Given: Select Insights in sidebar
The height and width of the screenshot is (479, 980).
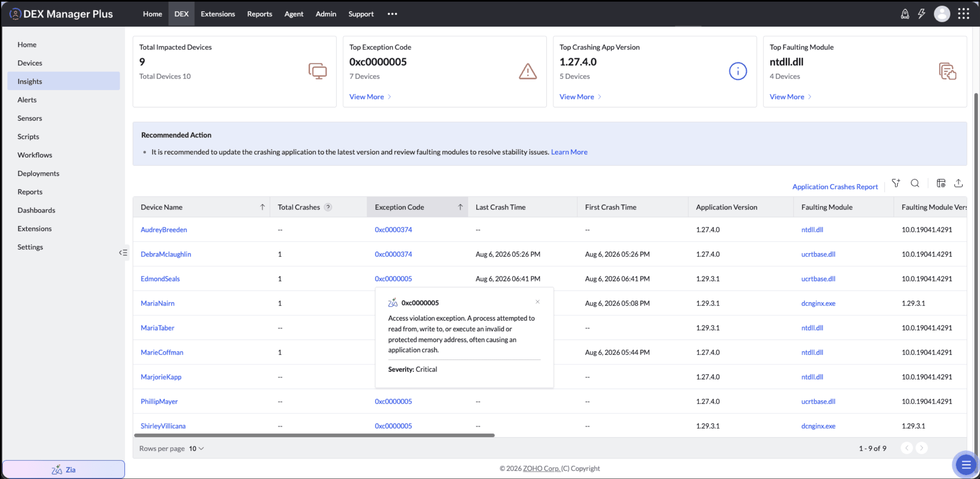Looking at the screenshot, I should 64,81.
